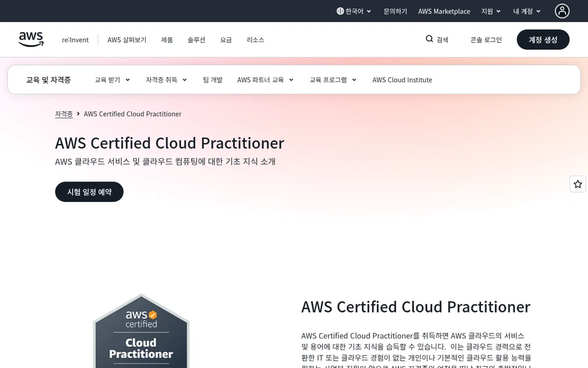Click the 교육 및 자격증 heading link

(x=49, y=79)
